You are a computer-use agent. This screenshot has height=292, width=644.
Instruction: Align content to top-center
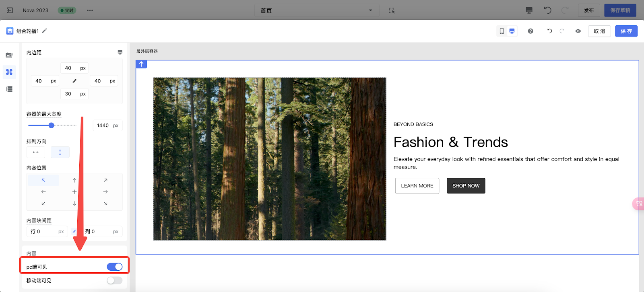[x=74, y=180]
